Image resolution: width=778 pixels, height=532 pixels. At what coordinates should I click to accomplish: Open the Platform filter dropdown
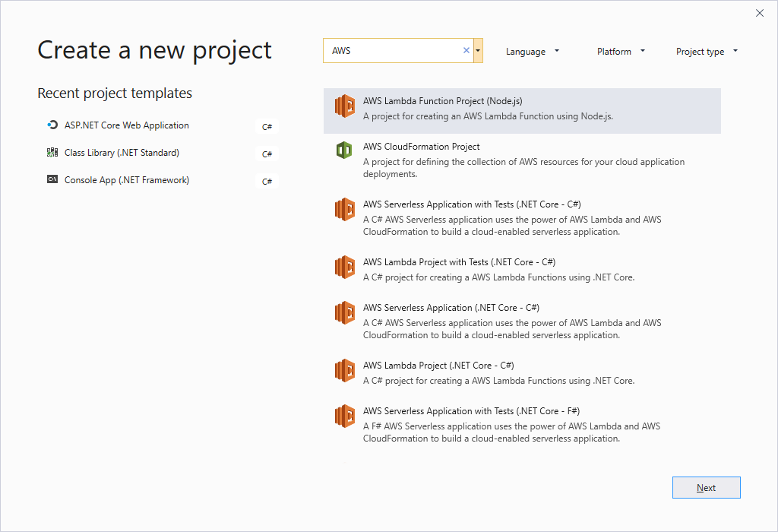pos(621,52)
